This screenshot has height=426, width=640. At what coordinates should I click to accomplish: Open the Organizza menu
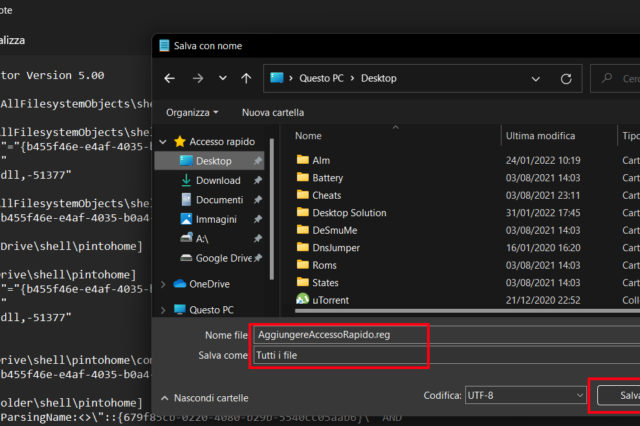pyautogui.click(x=192, y=112)
